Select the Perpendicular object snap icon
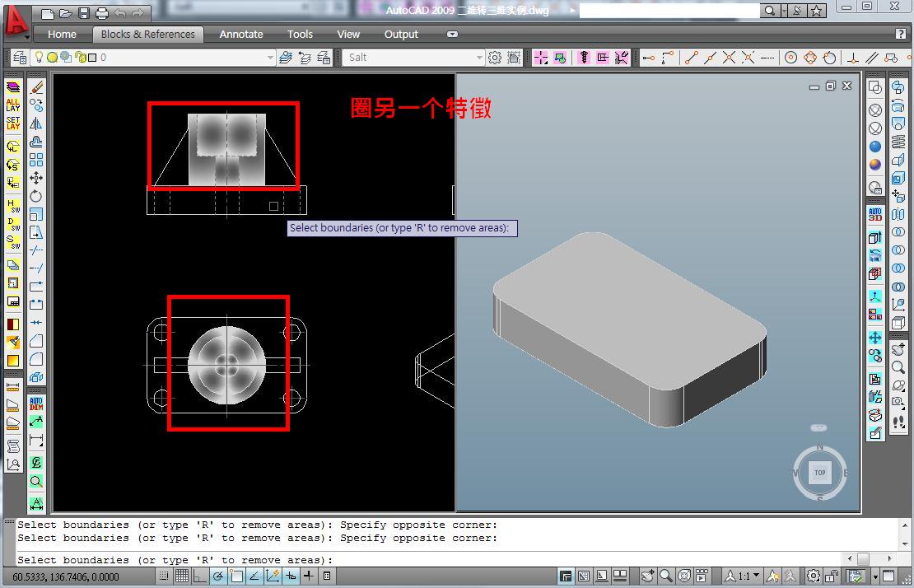Image resolution: width=914 pixels, height=588 pixels. (853, 57)
